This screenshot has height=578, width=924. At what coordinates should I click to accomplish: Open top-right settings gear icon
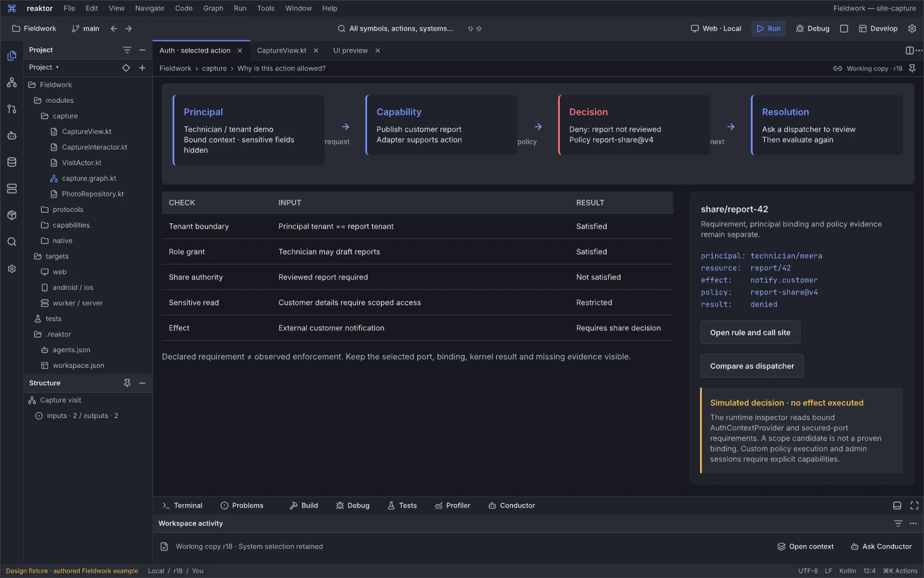tap(912, 28)
